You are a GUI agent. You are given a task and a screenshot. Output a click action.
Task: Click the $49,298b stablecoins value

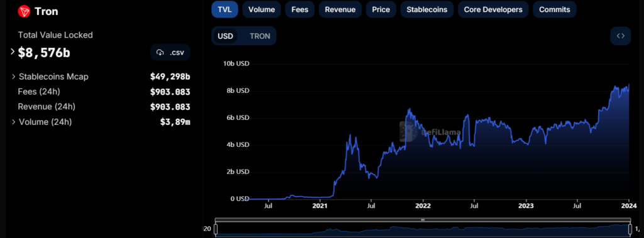pos(170,77)
